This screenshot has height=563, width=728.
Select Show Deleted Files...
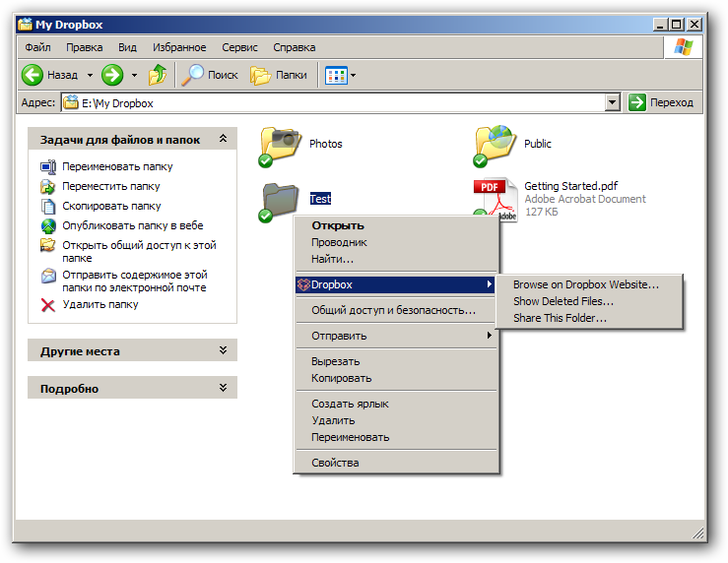(590, 301)
